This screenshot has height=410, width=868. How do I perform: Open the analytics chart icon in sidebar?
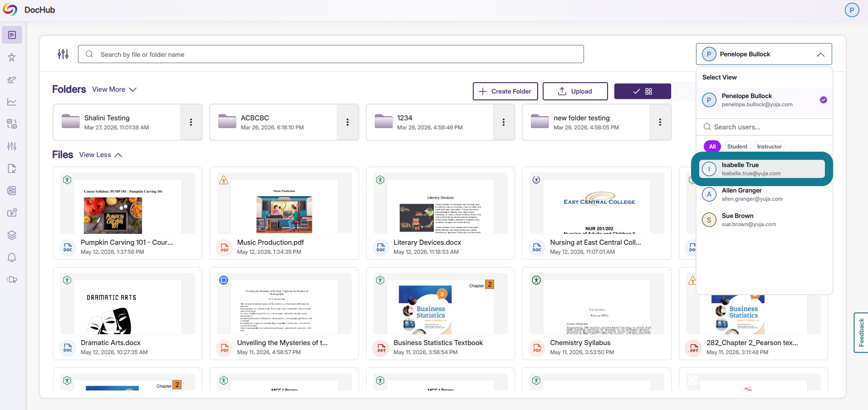tap(12, 102)
